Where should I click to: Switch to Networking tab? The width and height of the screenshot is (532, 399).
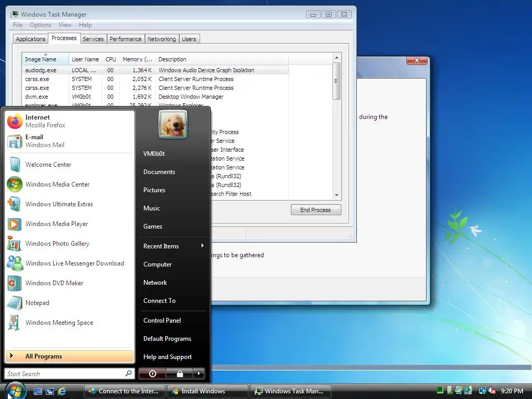click(x=162, y=39)
